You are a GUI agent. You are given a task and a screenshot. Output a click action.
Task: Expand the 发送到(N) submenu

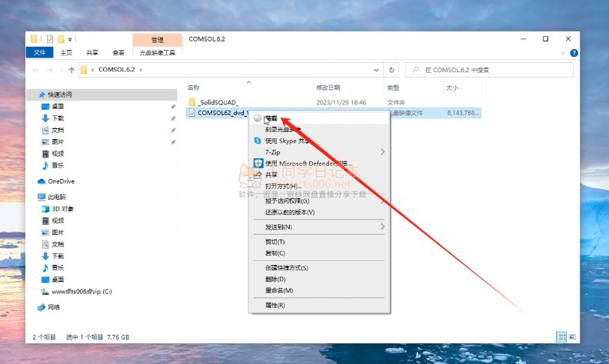[x=383, y=227]
